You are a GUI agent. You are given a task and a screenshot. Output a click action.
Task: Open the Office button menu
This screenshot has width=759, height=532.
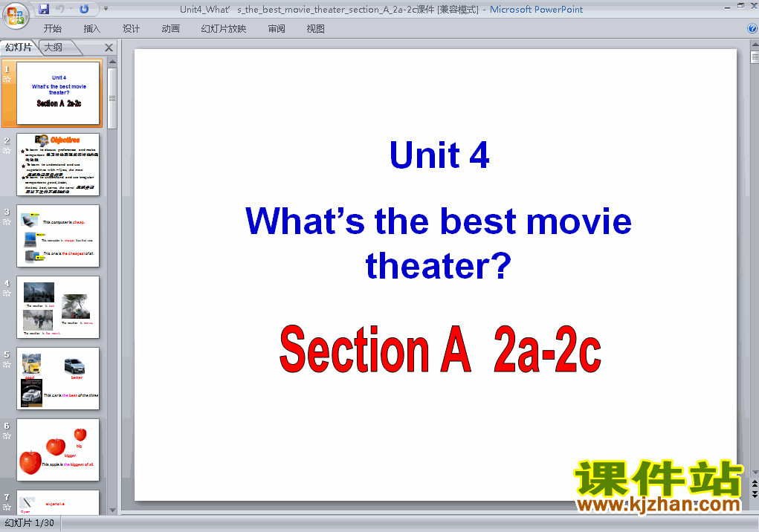point(16,15)
